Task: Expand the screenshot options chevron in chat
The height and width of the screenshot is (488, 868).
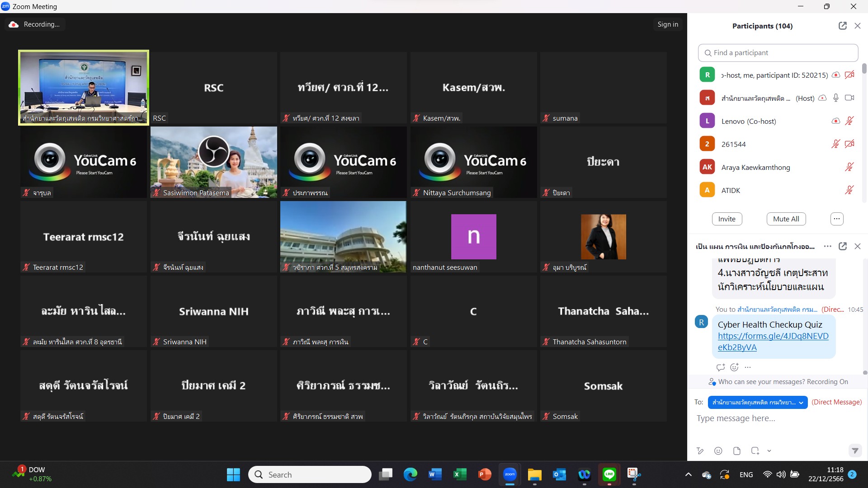Action: tap(769, 450)
